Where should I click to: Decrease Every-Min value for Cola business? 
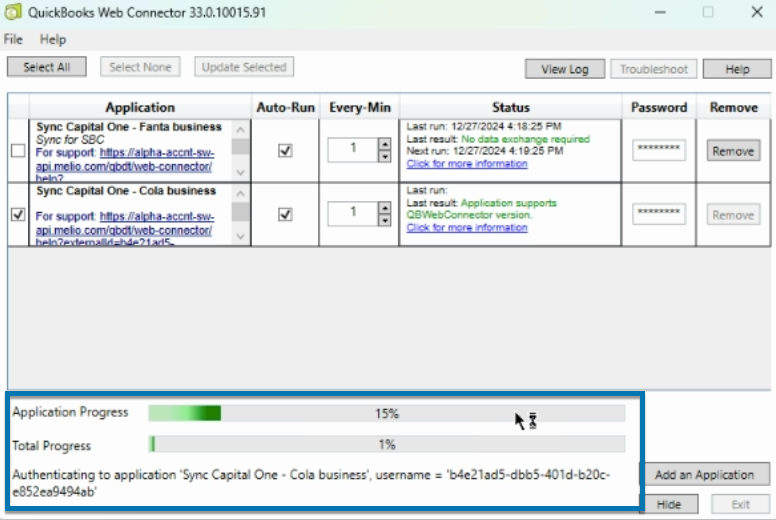pyautogui.click(x=384, y=218)
